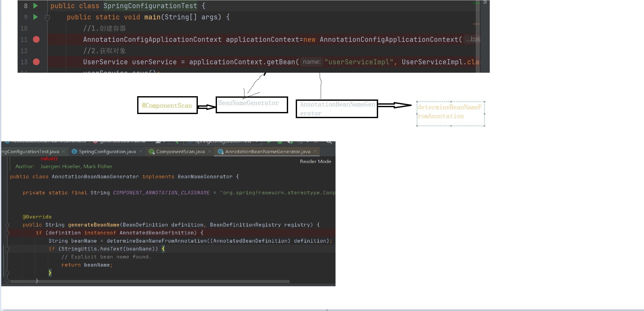The height and width of the screenshot is (311, 644).
Task: Click the BeanNameGenerator interface after implements
Action: click(205, 177)
